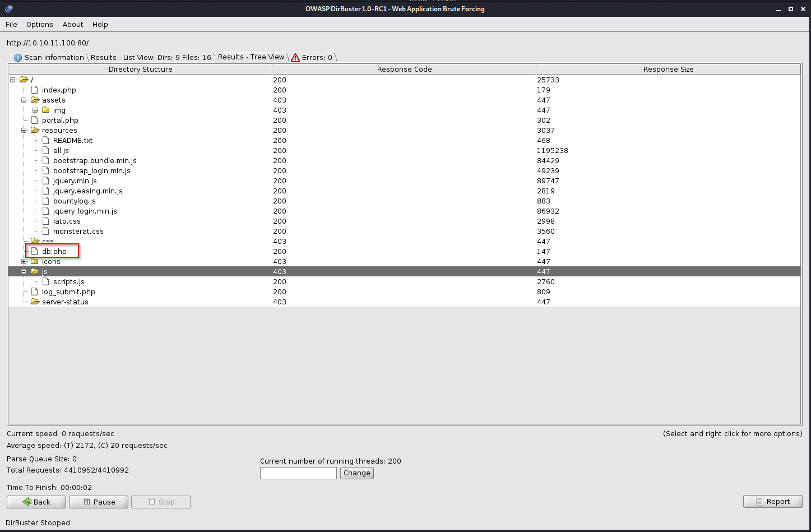
Task: Click the folder icon next to server-status
Action: pyautogui.click(x=35, y=302)
